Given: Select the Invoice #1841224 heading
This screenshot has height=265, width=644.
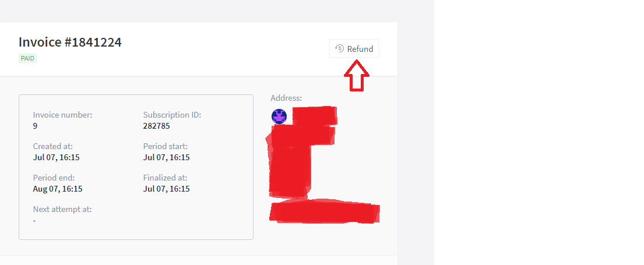Looking at the screenshot, I should pyautogui.click(x=71, y=42).
